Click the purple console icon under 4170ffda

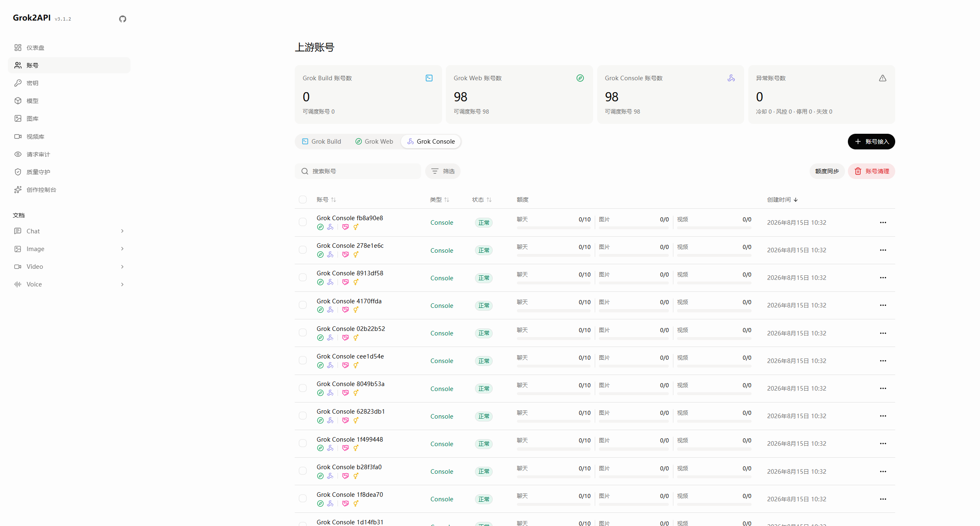[x=330, y=310]
